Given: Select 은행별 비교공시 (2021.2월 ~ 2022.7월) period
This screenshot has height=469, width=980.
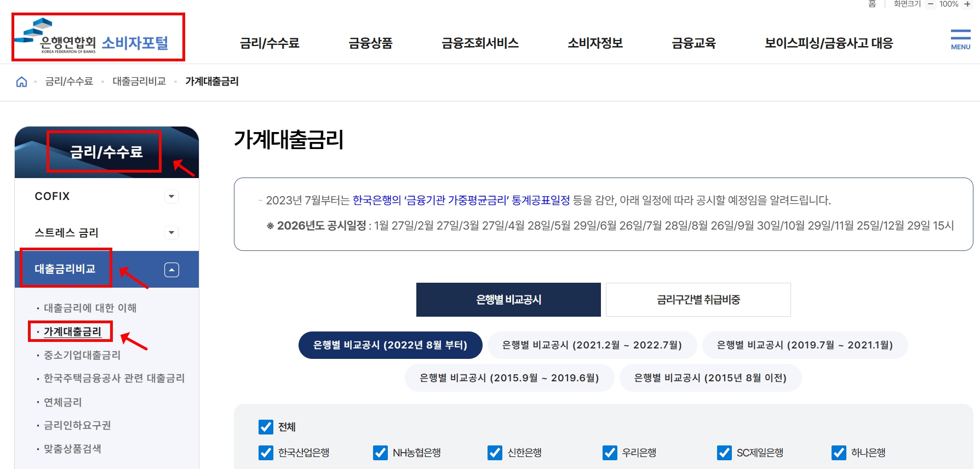Looking at the screenshot, I should [x=592, y=345].
